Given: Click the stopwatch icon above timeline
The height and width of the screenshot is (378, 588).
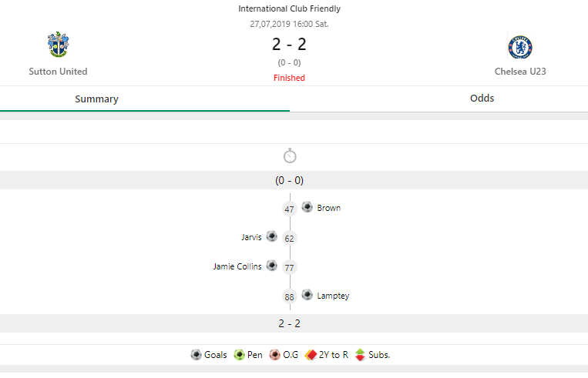Looking at the screenshot, I should [x=290, y=156].
